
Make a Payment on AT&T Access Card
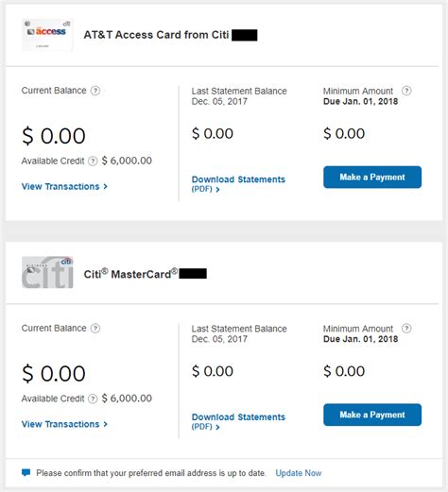click(372, 177)
